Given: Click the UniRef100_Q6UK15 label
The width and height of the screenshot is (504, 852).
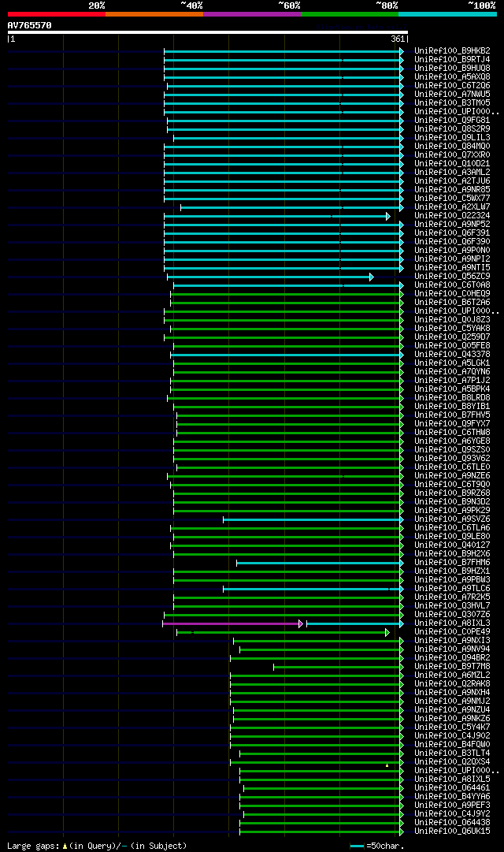Looking at the screenshot, I should click(452, 832).
